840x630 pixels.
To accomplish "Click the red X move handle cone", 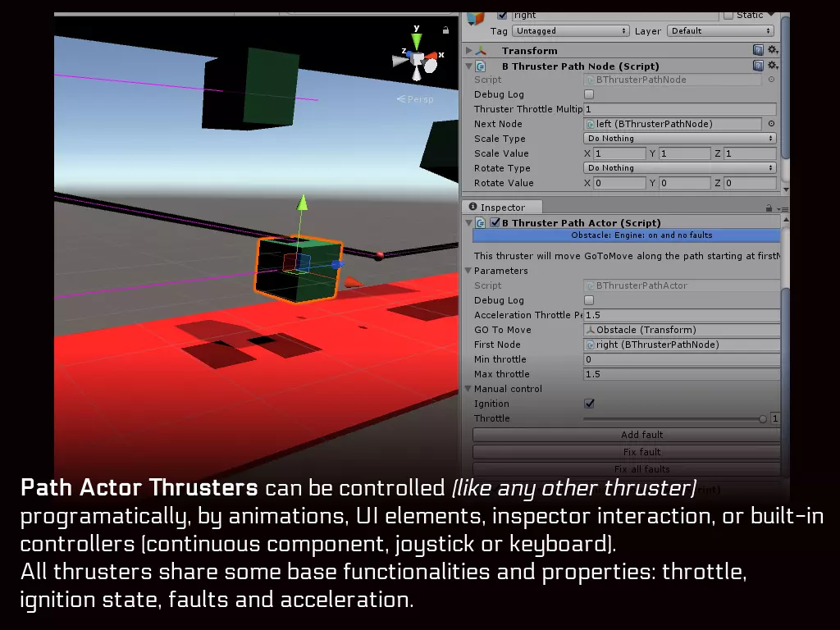I will pos(353,282).
